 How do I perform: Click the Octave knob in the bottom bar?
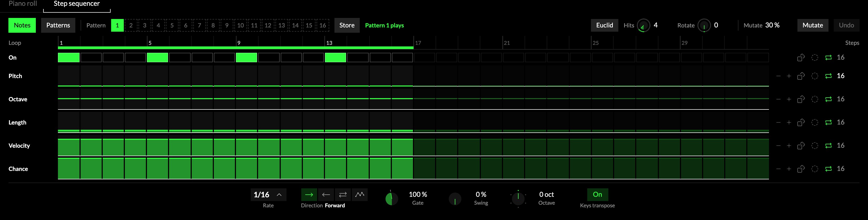pos(518,199)
